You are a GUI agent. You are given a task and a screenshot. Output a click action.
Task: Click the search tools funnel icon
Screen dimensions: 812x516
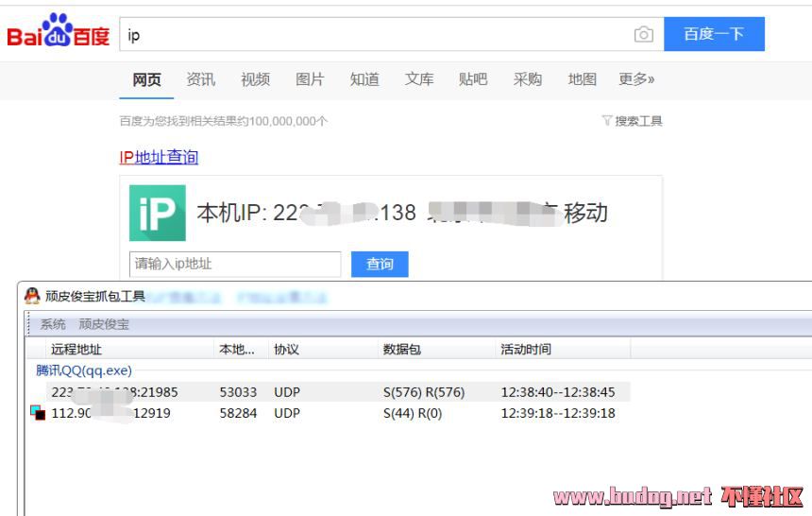(x=607, y=121)
